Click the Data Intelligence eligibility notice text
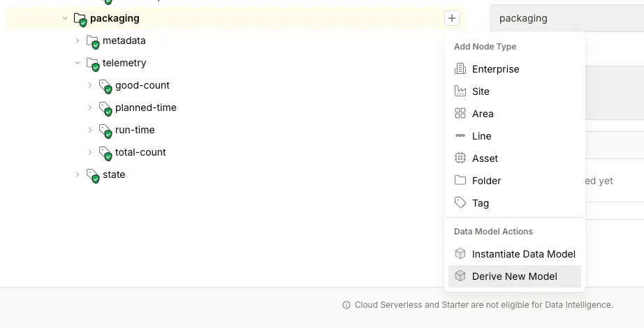This screenshot has height=328, width=644. [484, 305]
